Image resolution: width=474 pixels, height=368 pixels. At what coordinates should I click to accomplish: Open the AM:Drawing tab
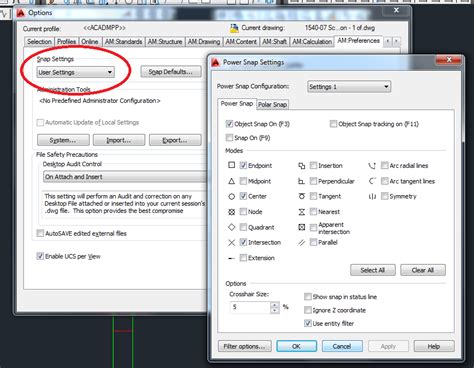click(x=204, y=42)
